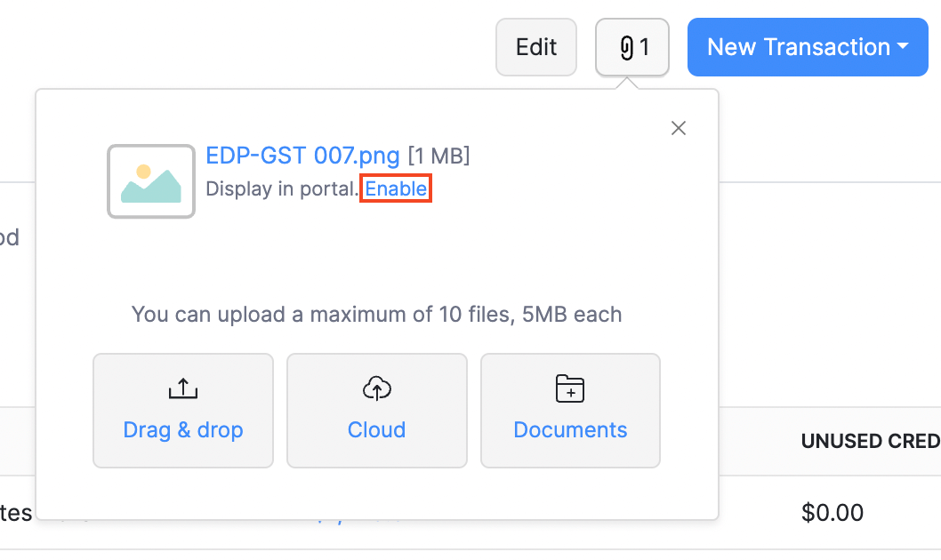The width and height of the screenshot is (941, 560).
Task: Click the "Display in portal." text
Action: pyautogui.click(x=283, y=189)
